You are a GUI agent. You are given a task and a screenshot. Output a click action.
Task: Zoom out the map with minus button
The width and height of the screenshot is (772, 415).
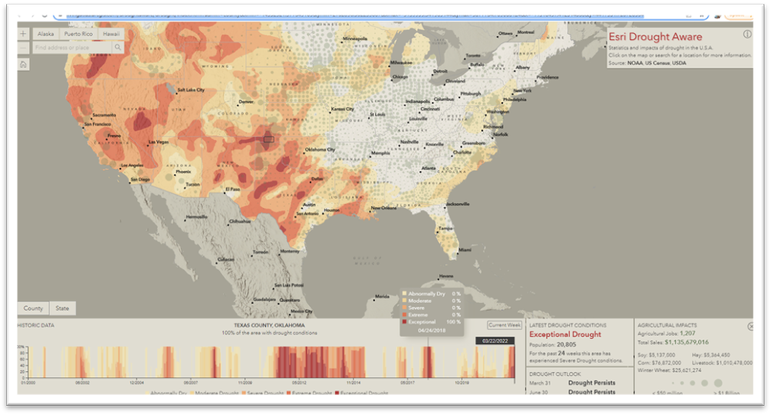coord(23,48)
